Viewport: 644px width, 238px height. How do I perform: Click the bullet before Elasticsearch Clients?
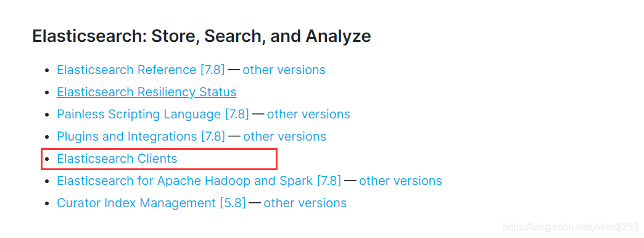[x=47, y=159]
